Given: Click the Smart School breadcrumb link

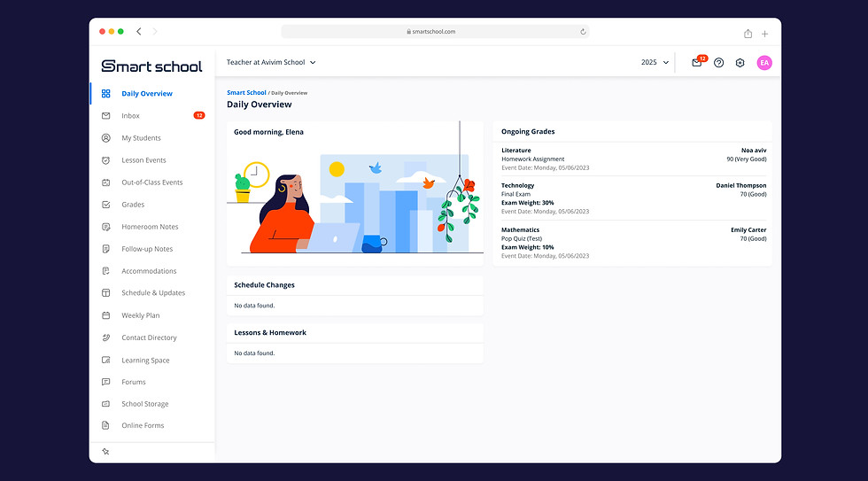Looking at the screenshot, I should click(x=246, y=92).
